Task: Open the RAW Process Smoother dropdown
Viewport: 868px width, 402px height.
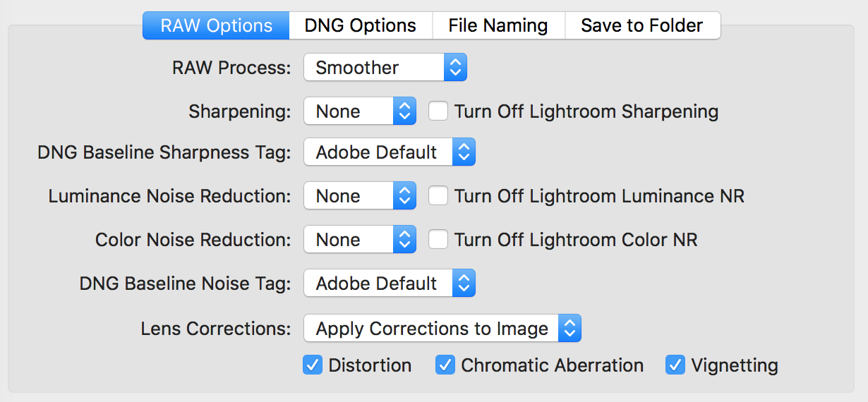Action: pos(385,68)
